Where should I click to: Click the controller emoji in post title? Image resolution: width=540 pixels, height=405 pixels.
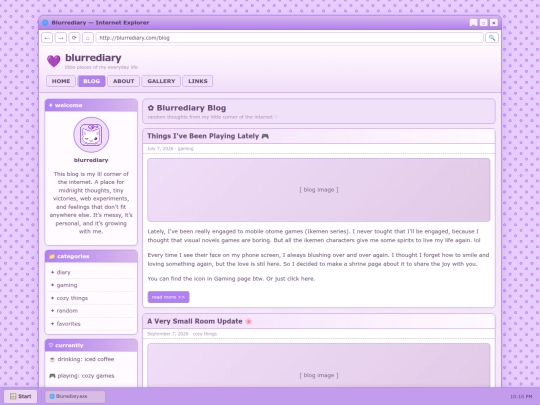265,136
